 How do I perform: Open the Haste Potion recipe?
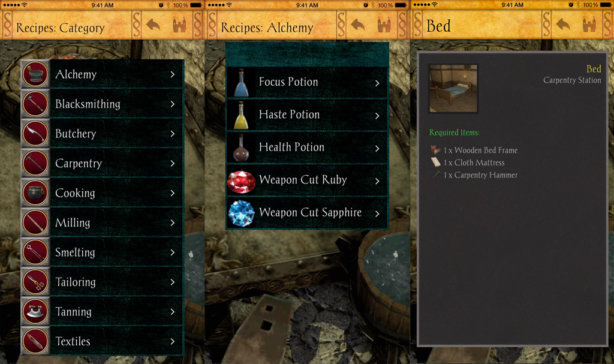pyautogui.click(x=307, y=115)
